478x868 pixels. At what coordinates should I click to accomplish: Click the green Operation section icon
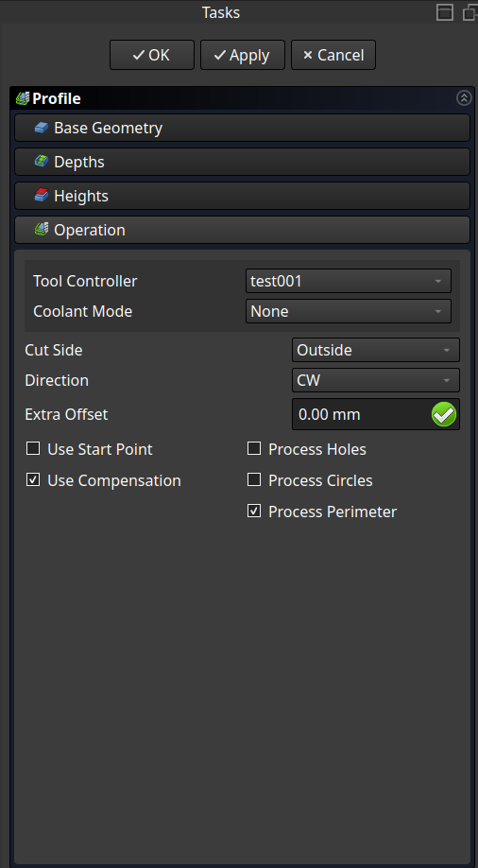point(42,230)
